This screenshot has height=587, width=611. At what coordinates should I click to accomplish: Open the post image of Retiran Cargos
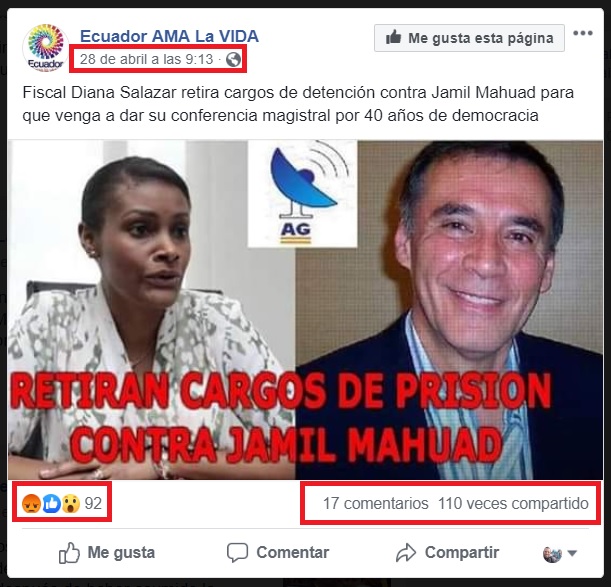click(305, 310)
